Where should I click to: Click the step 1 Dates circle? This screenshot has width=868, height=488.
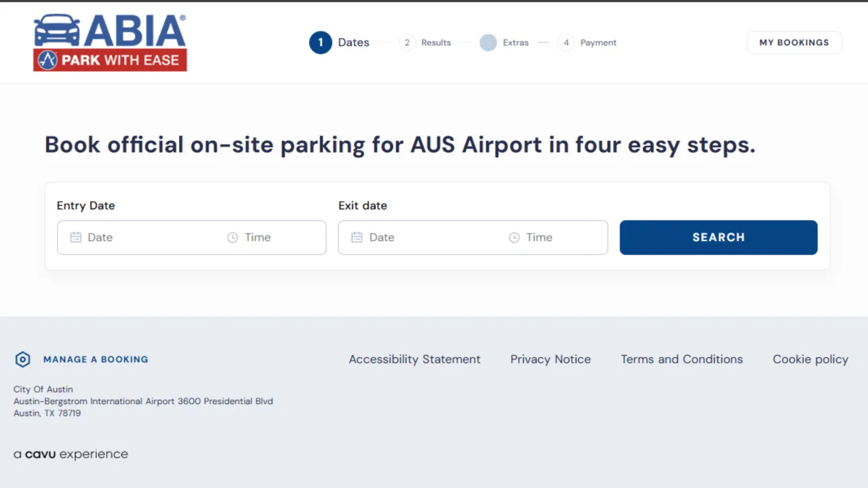[321, 43]
